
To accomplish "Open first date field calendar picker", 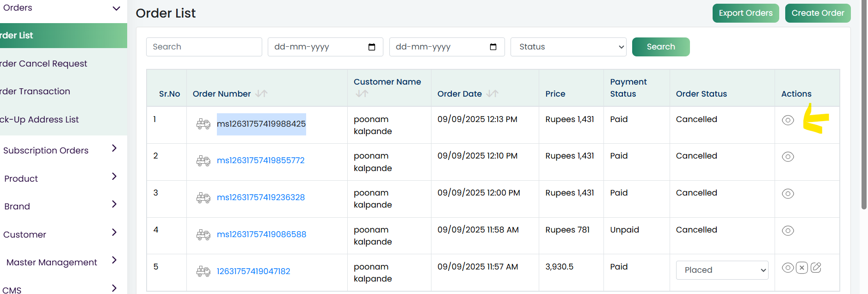I will pos(372,47).
